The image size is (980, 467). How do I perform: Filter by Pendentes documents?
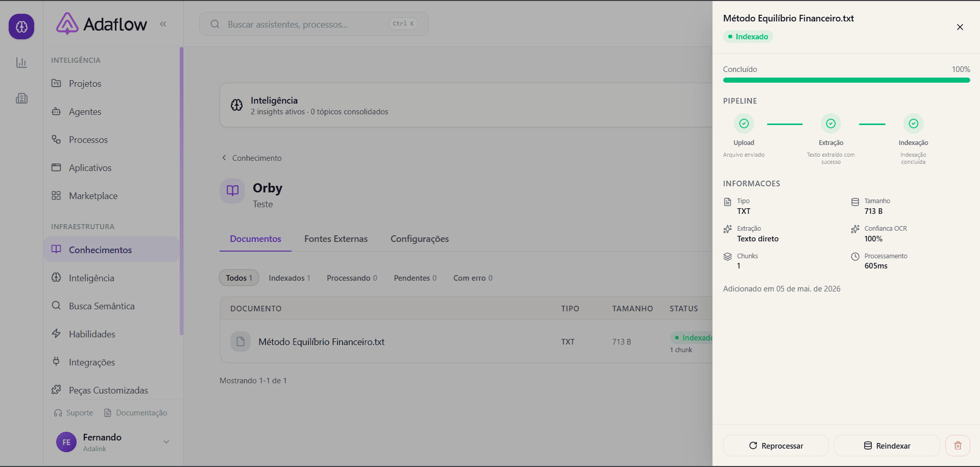pos(415,278)
